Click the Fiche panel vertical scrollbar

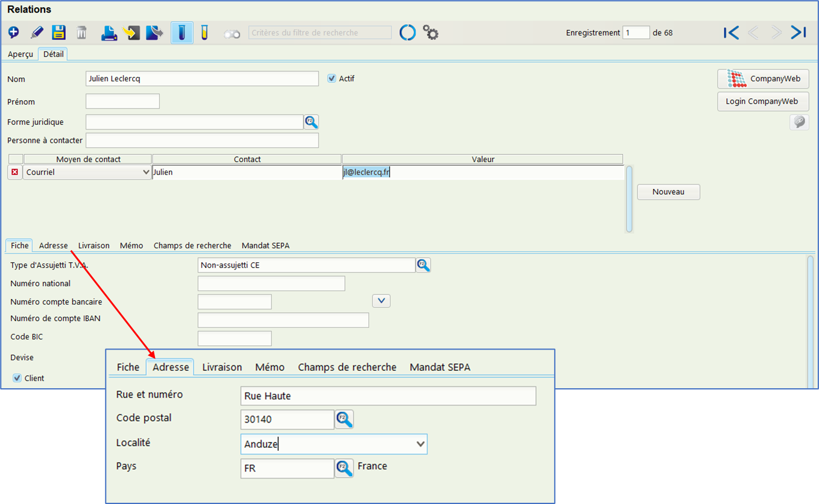[x=810, y=321]
